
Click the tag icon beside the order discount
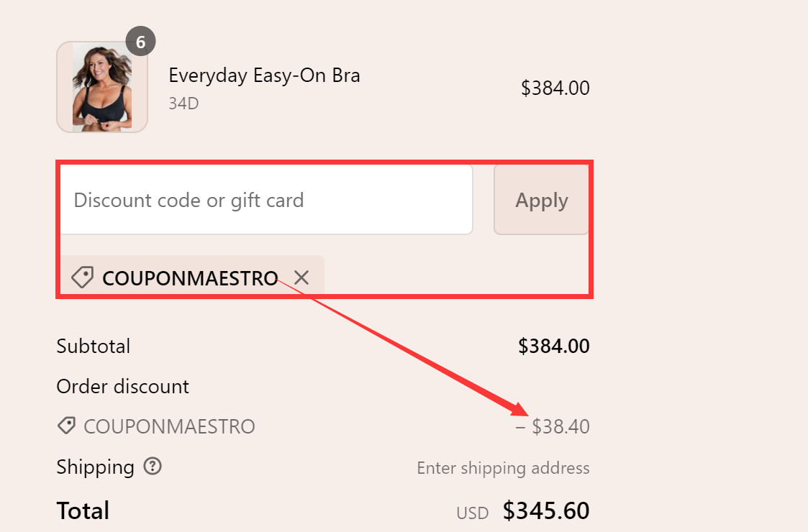pos(66,426)
